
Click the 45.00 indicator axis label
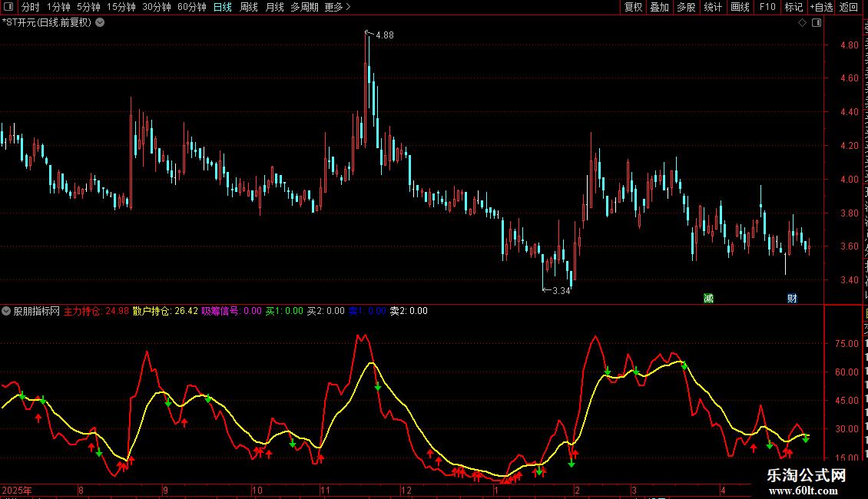coord(846,401)
